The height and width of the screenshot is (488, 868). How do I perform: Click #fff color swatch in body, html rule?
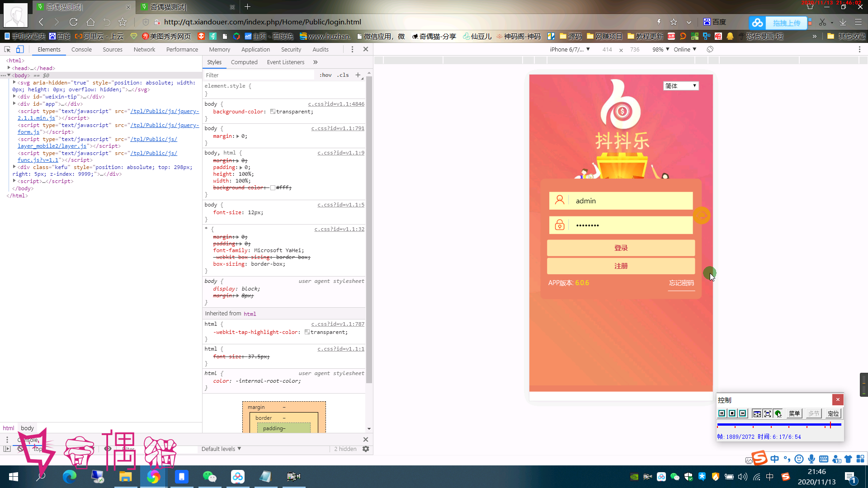click(x=273, y=188)
